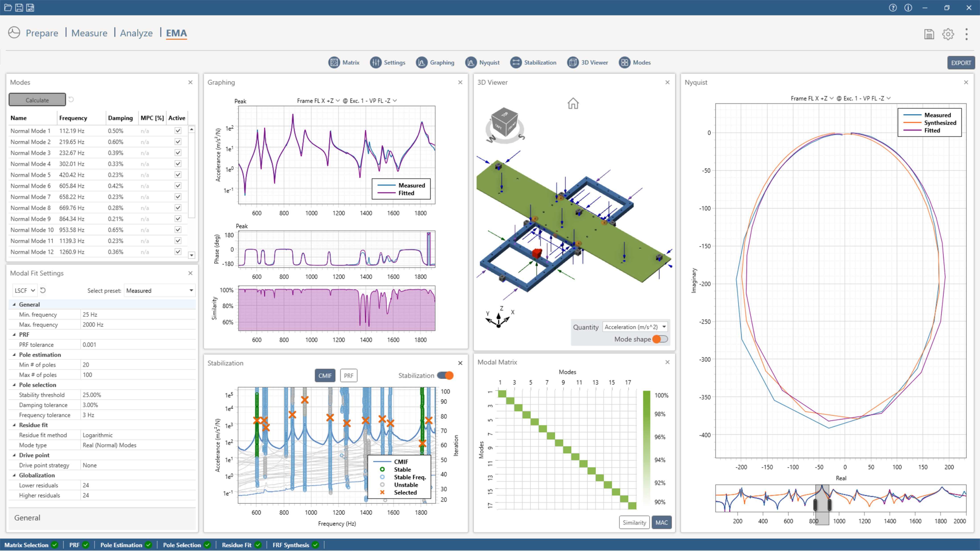Click the Calculate button
The width and height of the screenshot is (980, 551).
point(37,100)
